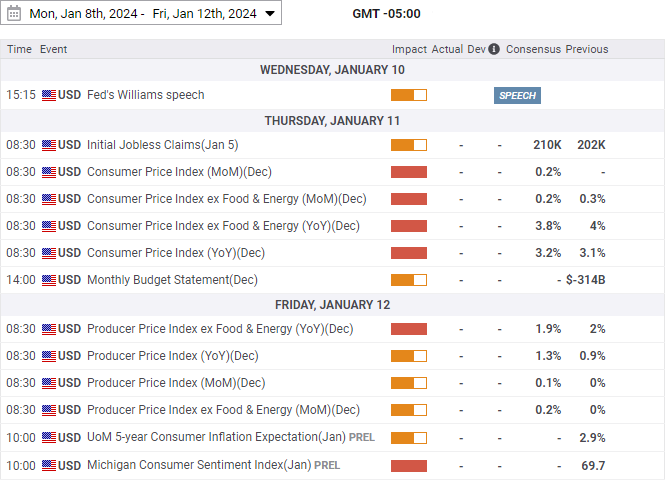This screenshot has height=480, width=665.
Task: Click consensus value 3.8%
Action: click(x=548, y=226)
